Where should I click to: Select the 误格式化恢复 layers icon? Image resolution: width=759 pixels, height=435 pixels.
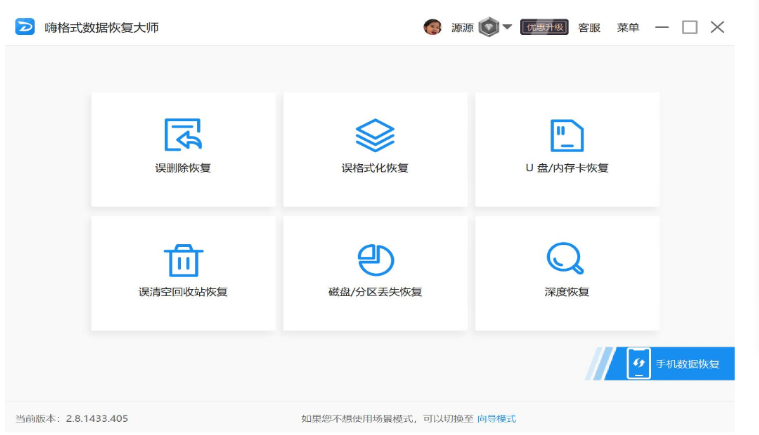coord(375,135)
